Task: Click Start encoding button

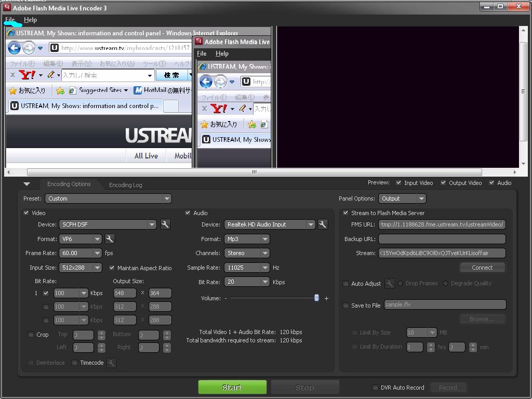Action: tap(232, 387)
